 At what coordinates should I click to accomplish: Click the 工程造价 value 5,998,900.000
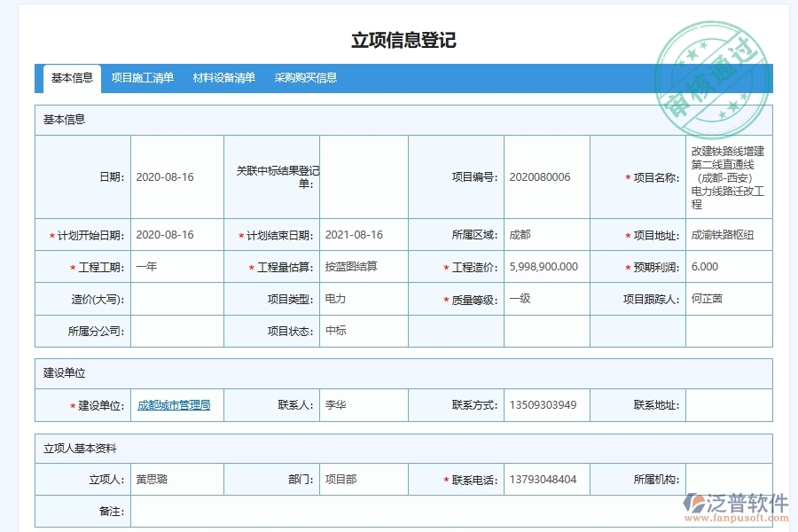[545, 266]
